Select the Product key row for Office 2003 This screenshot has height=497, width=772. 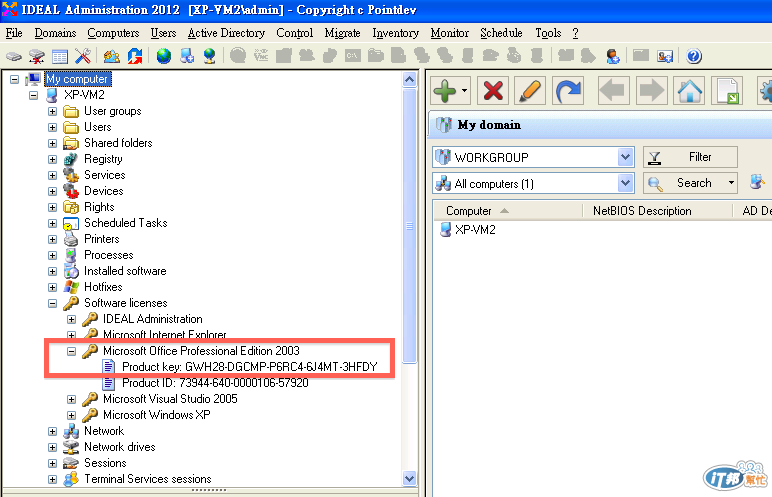point(249,367)
